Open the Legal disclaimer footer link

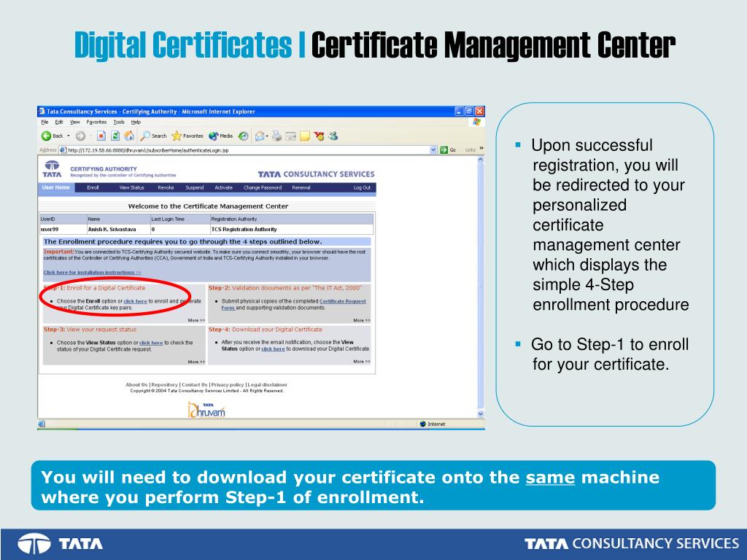(x=267, y=385)
